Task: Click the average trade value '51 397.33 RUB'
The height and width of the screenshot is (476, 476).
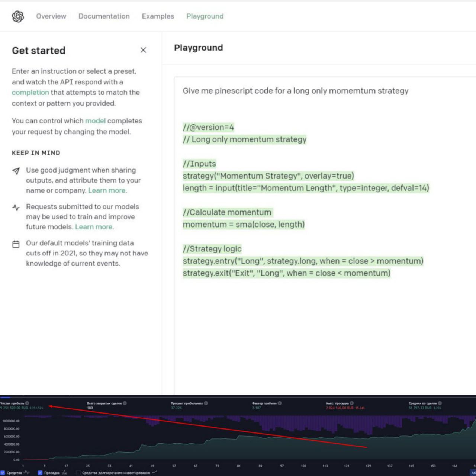Action: [420, 408]
